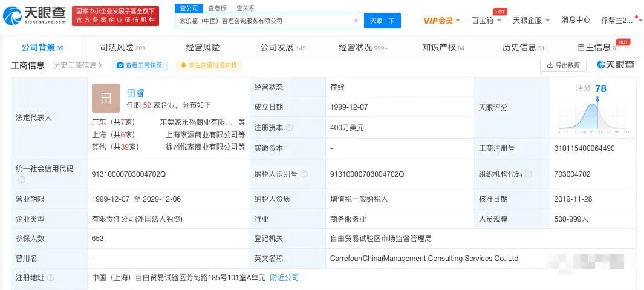Open the TianYanCha logo homepage

(34, 16)
